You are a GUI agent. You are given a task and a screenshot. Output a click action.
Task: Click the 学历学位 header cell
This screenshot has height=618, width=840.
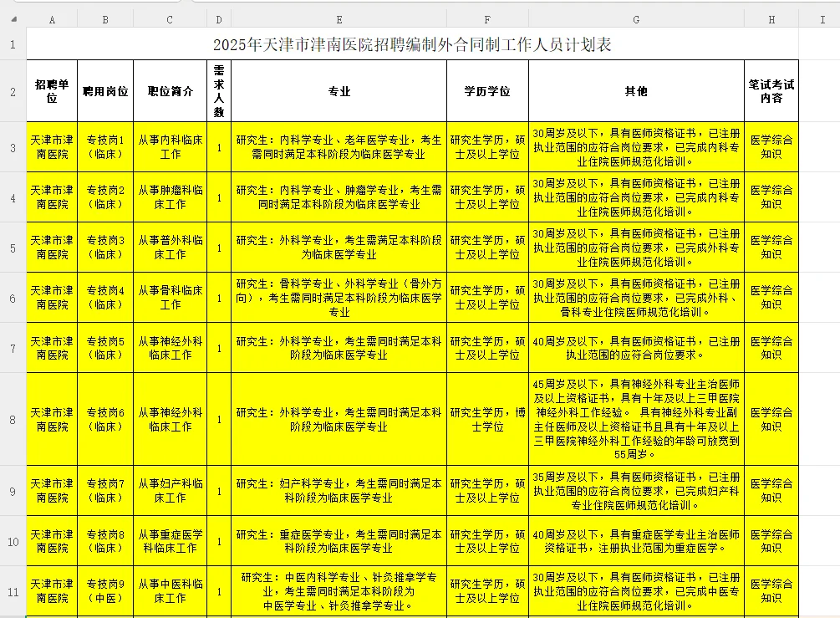point(487,91)
